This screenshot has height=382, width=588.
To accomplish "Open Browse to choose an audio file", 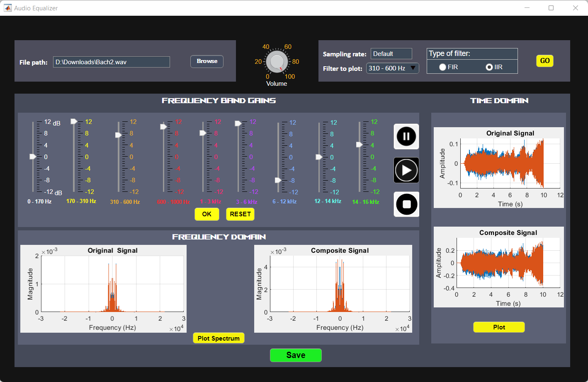I will coord(207,61).
